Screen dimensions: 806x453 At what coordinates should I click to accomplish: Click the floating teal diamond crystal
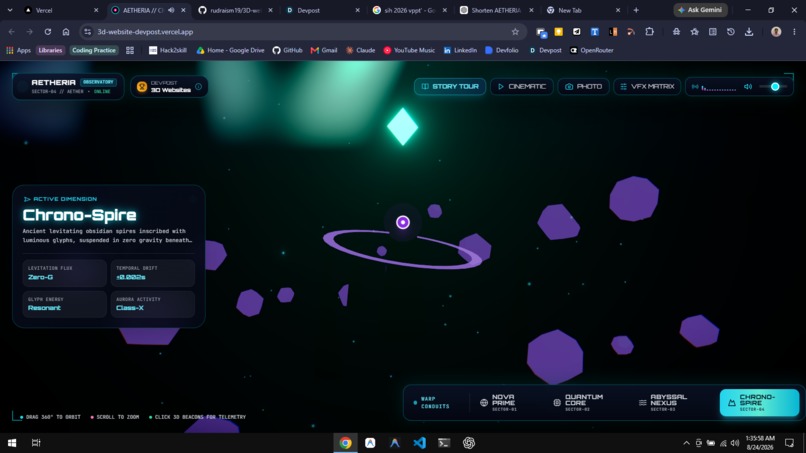pos(402,126)
